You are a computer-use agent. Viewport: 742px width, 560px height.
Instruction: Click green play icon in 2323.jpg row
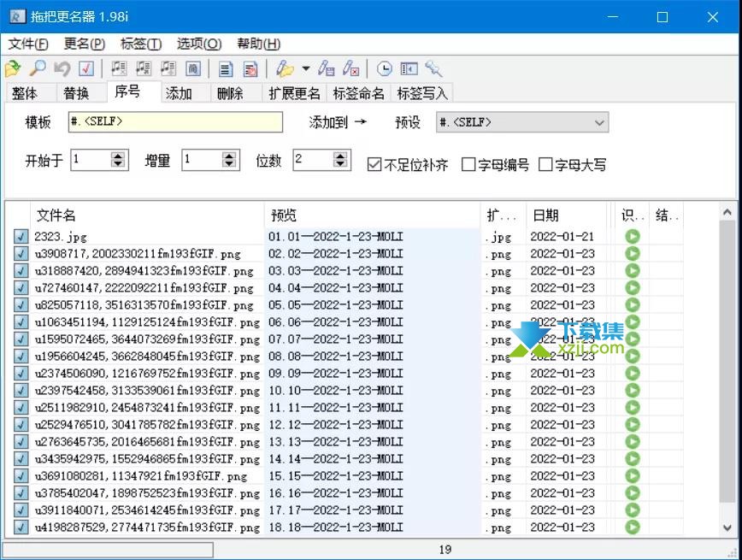pos(633,236)
